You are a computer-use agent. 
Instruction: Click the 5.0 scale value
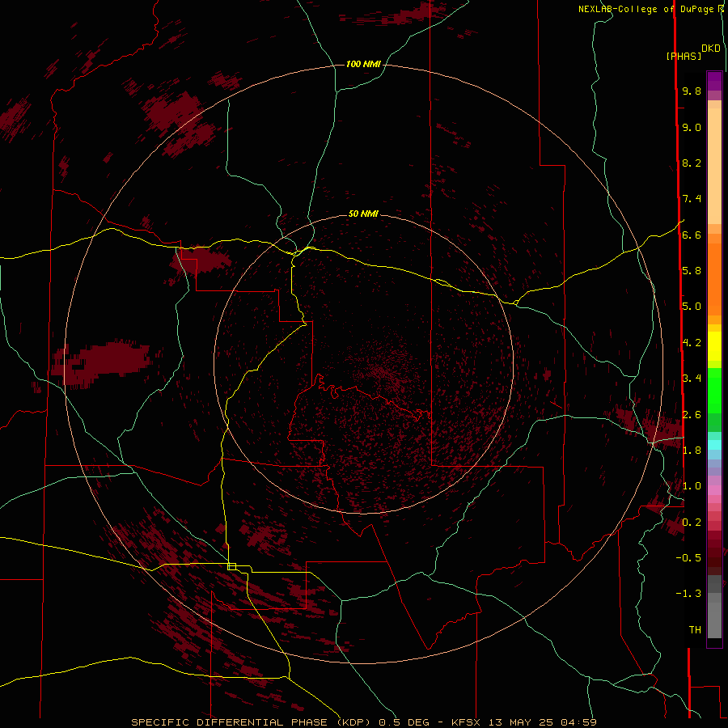coord(692,307)
